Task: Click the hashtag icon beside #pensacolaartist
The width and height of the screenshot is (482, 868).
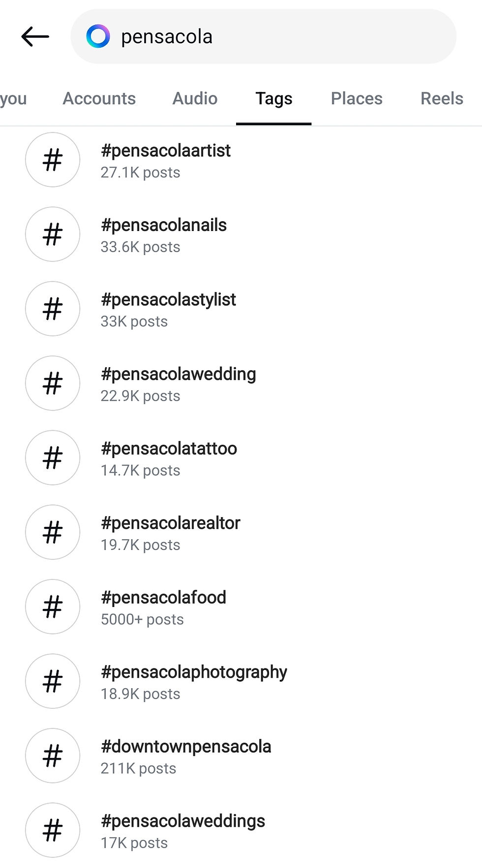Action: pos(53,160)
